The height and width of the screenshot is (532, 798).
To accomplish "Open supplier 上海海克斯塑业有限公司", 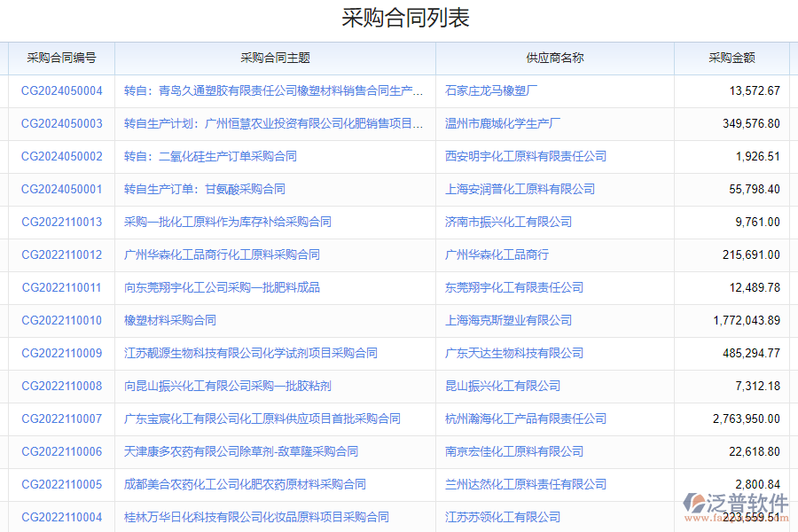I will click(x=509, y=320).
